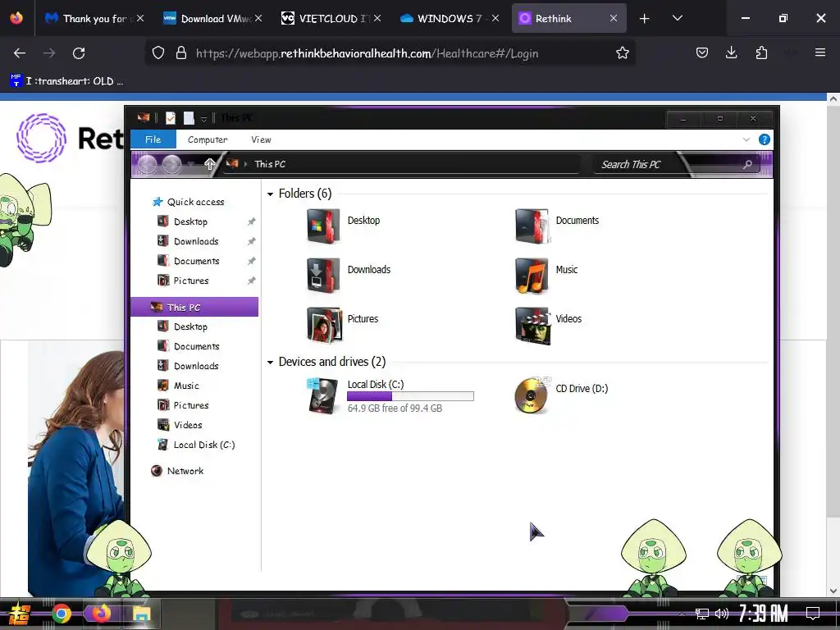Expand the ribbon with chevron arrow

746,139
